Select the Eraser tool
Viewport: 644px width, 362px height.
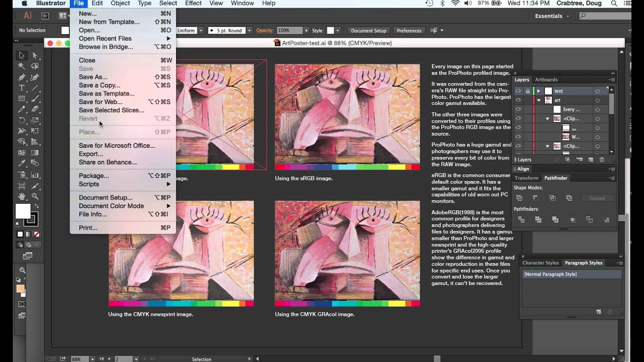pyautogui.click(x=35, y=109)
